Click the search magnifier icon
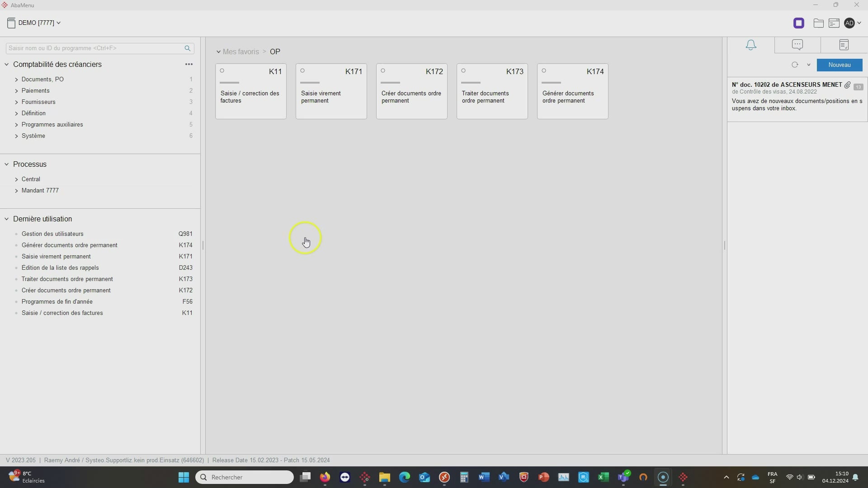The height and width of the screenshot is (488, 868). coord(187,48)
